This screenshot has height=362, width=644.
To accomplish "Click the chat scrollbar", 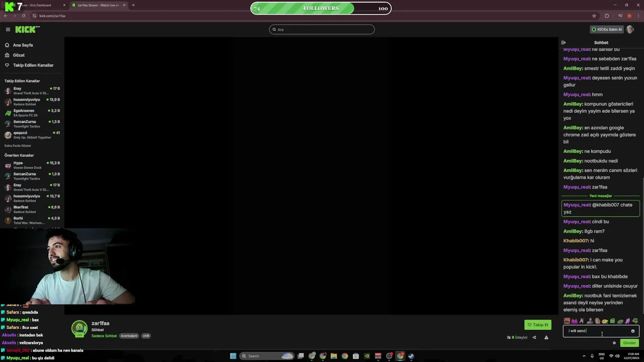I will click(x=642, y=246).
